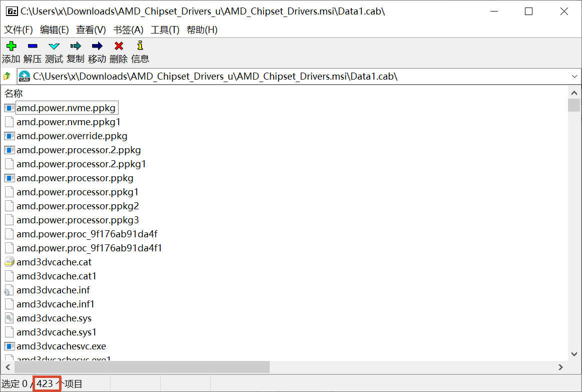Select the file amd3dvcache.inf
The height and width of the screenshot is (392, 582).
pyautogui.click(x=54, y=290)
